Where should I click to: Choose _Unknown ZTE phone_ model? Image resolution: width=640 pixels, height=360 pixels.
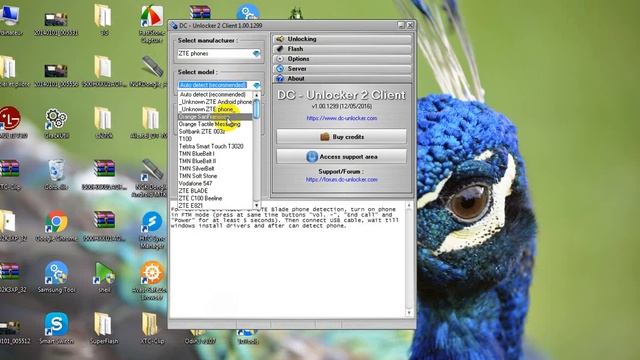215,109
